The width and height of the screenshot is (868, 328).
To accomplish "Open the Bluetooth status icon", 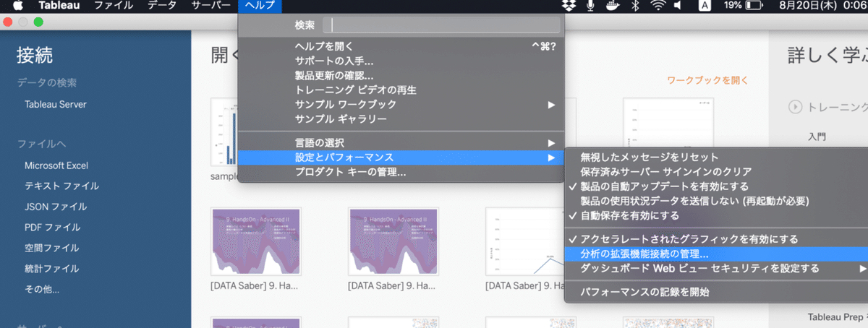I will (636, 6).
